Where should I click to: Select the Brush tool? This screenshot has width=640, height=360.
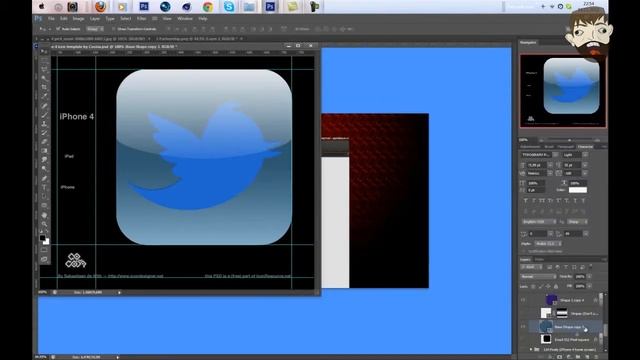(x=44, y=115)
